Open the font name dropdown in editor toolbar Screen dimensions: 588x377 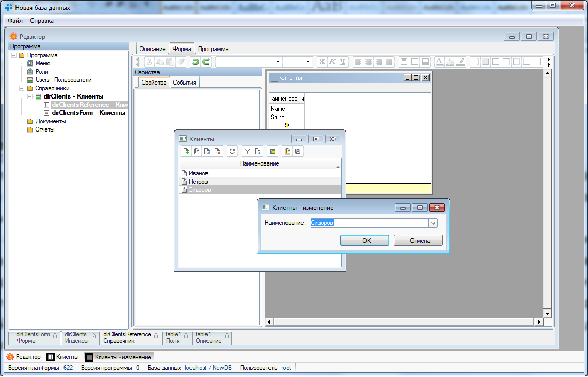278,62
